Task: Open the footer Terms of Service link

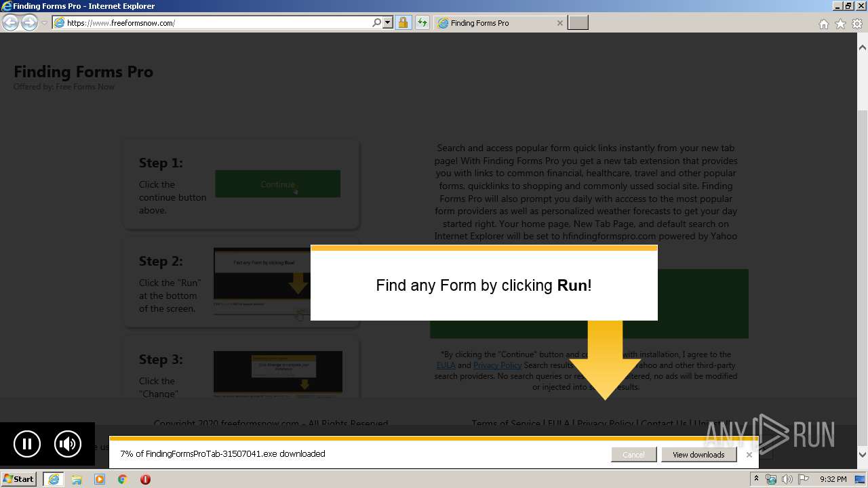Action: (x=506, y=424)
